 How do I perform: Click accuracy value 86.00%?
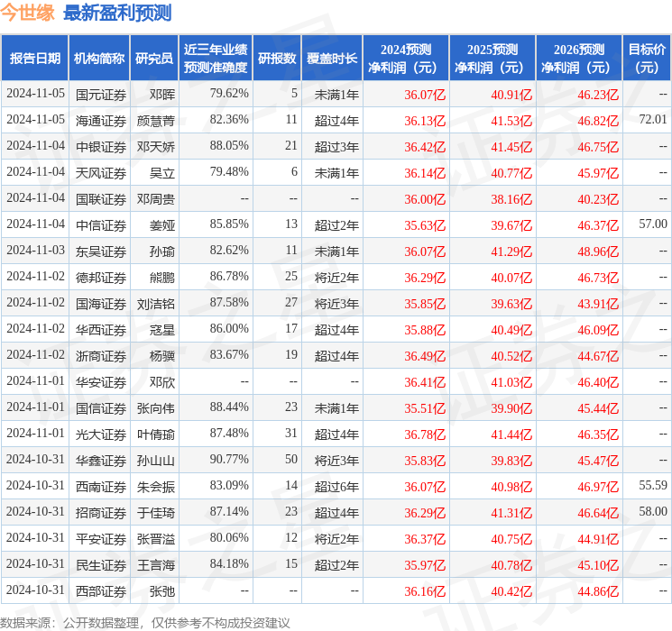(x=229, y=328)
